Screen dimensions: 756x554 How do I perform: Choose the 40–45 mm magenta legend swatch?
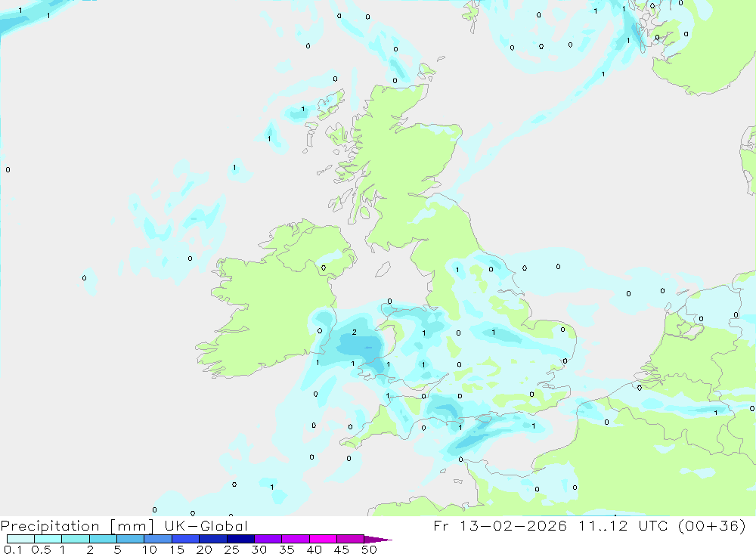coord(323,539)
